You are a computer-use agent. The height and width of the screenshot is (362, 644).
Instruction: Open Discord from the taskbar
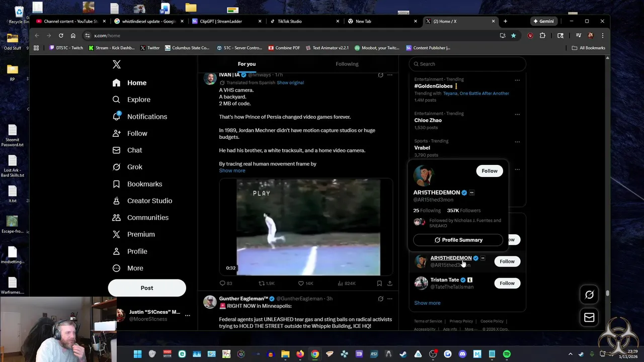[462, 354]
